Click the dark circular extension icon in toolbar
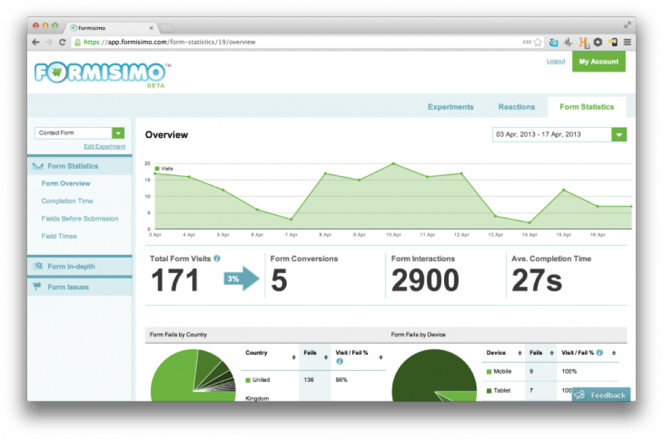 pyautogui.click(x=598, y=42)
